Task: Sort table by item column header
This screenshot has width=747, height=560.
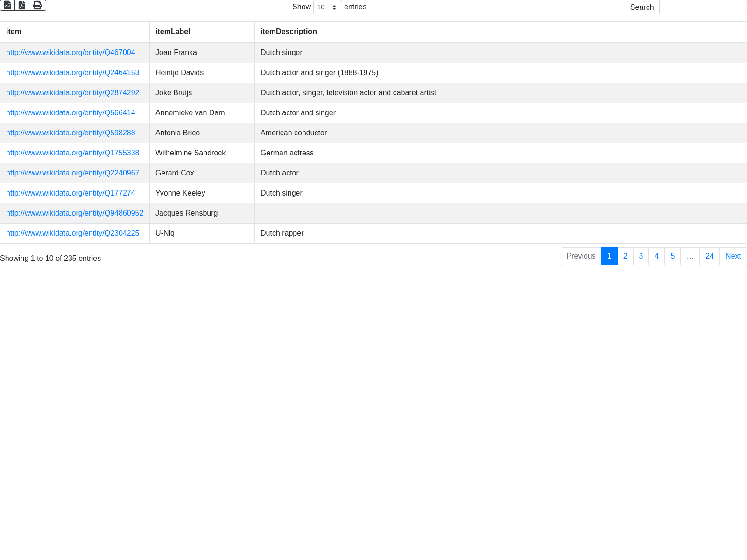Action: pos(14,32)
